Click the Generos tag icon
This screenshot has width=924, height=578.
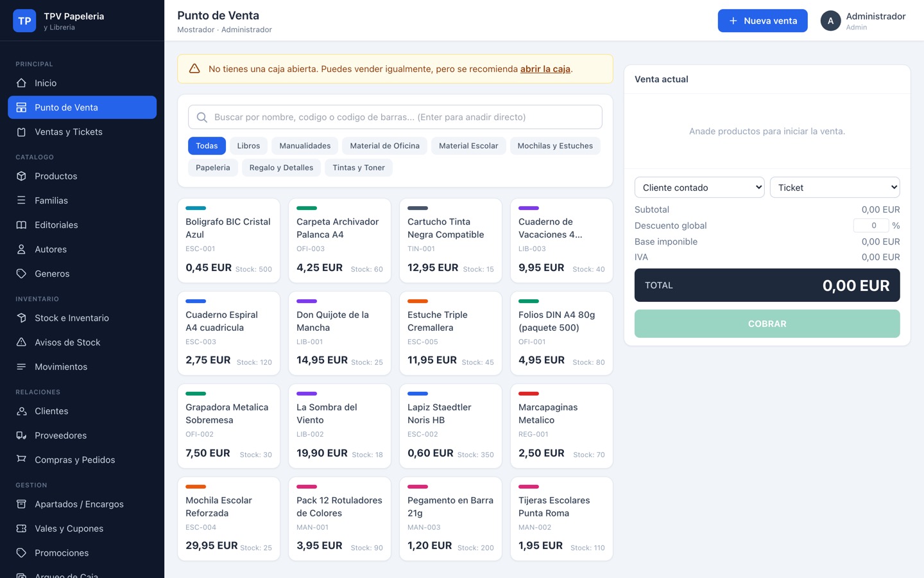(x=21, y=274)
